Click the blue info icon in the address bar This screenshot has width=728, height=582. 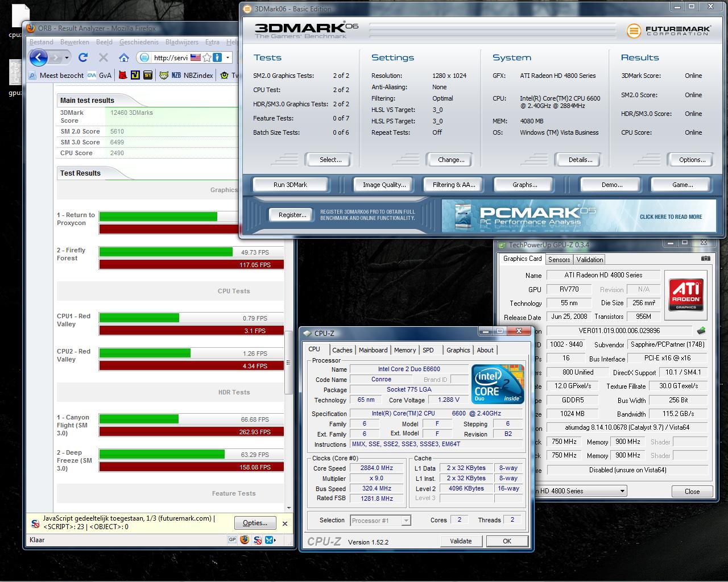[217, 57]
